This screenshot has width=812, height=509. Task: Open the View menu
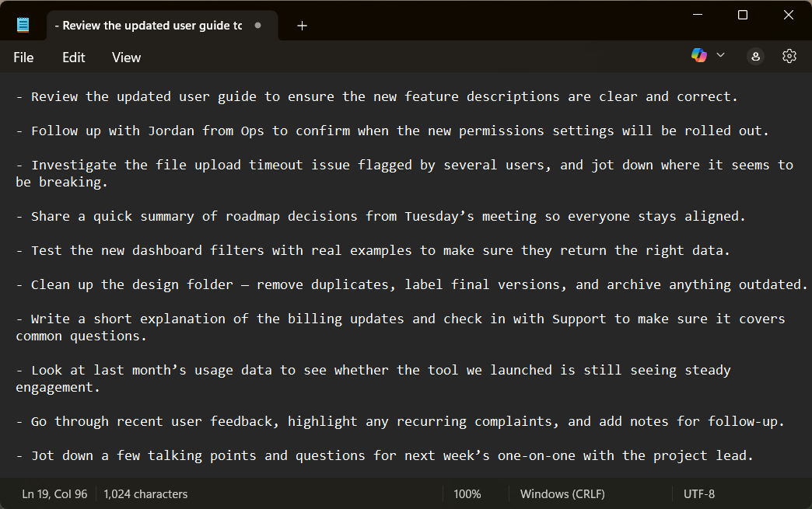125,57
